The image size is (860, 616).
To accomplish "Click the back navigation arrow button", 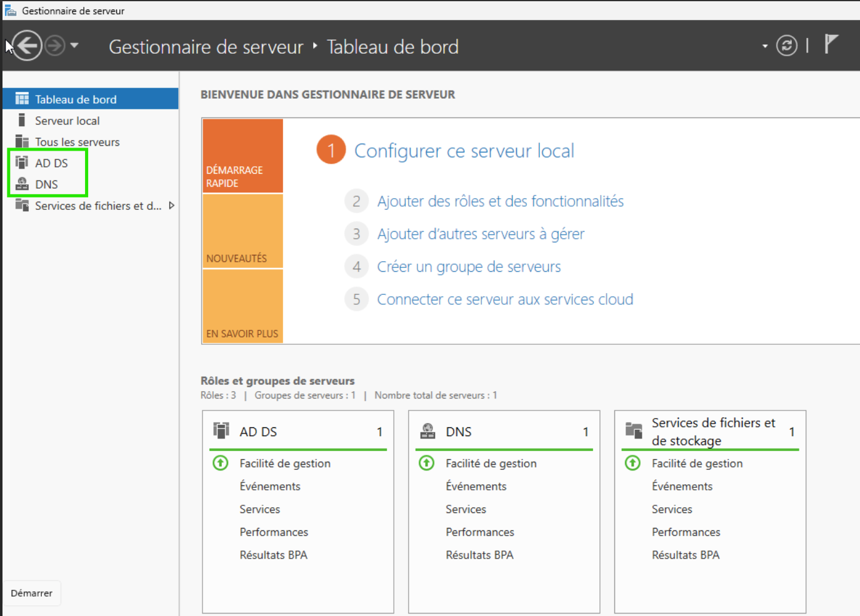I will pyautogui.click(x=27, y=46).
